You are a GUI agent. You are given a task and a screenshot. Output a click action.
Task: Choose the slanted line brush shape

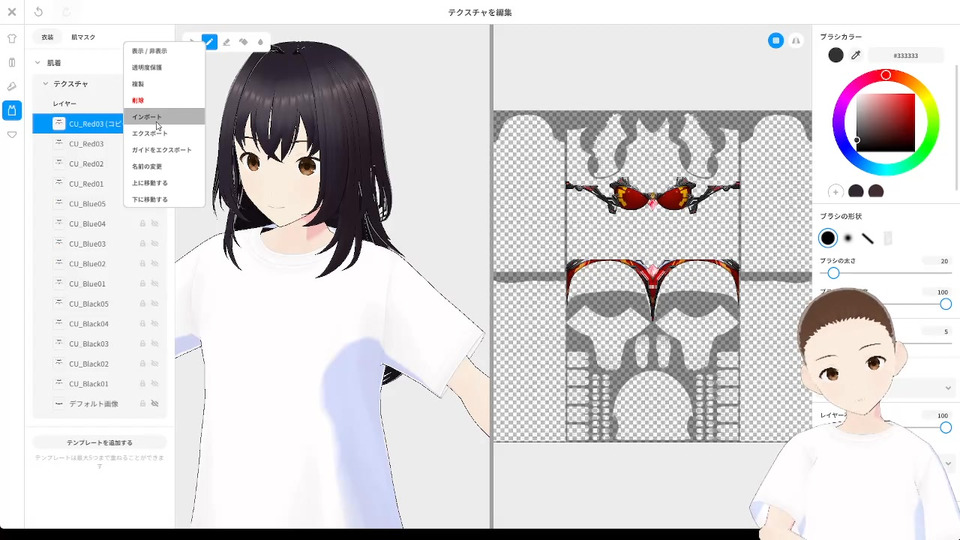(868, 238)
